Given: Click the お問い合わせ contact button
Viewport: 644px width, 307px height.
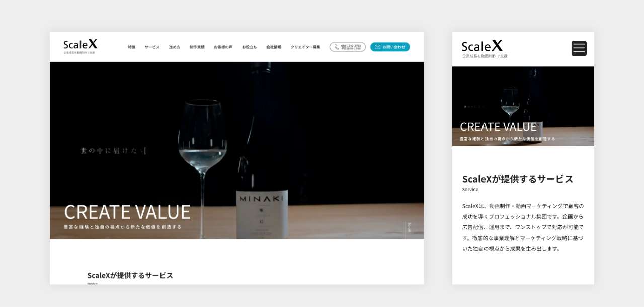Looking at the screenshot, I should coord(390,47).
